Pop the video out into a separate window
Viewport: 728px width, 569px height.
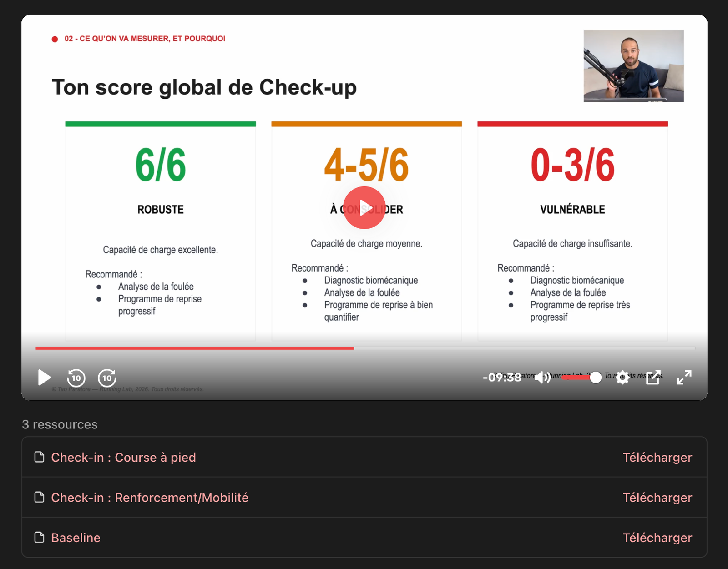653,378
